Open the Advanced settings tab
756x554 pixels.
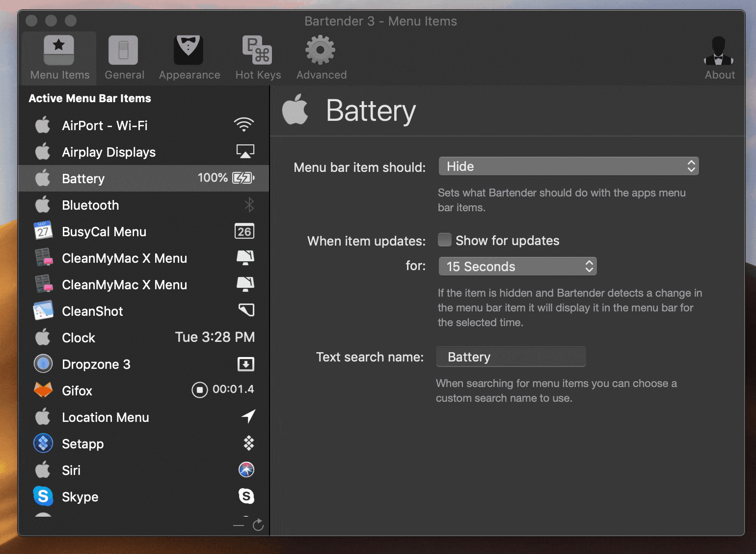click(321, 58)
